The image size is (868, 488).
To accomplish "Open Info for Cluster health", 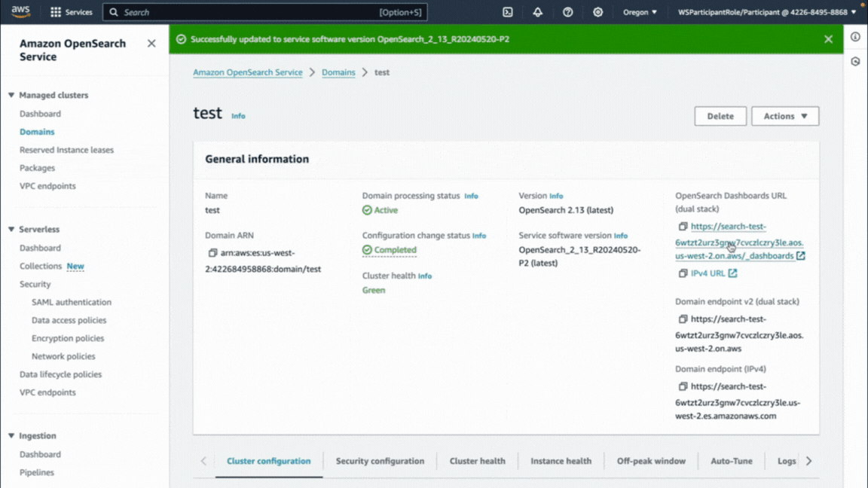I will coord(425,276).
